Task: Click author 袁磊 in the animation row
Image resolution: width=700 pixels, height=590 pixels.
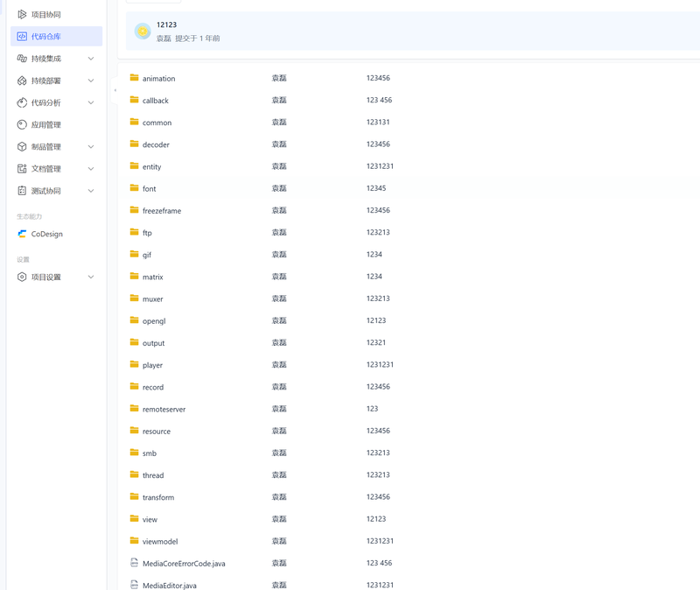Action: pos(279,78)
